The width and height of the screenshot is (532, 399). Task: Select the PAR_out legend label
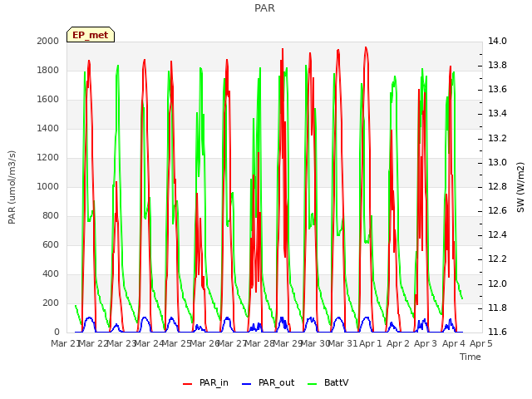click(276, 382)
